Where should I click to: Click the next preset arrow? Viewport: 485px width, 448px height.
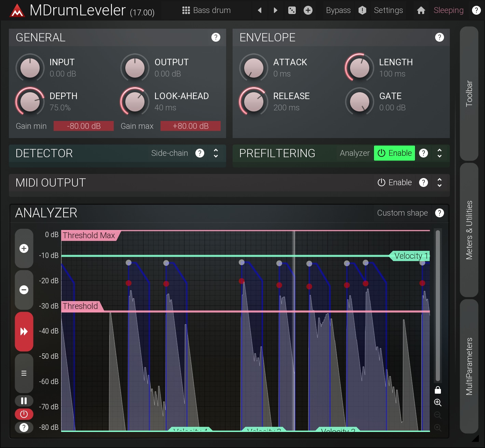tap(276, 10)
